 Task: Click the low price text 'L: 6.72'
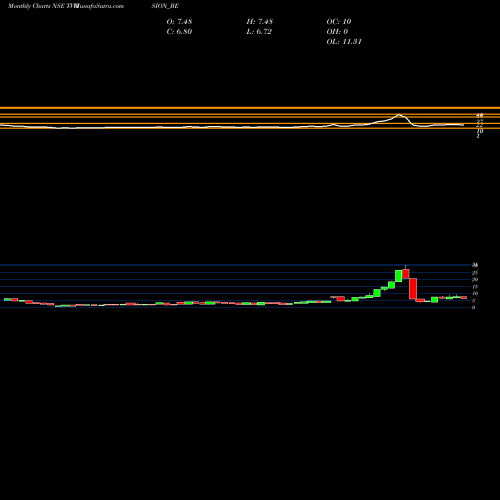click(259, 32)
